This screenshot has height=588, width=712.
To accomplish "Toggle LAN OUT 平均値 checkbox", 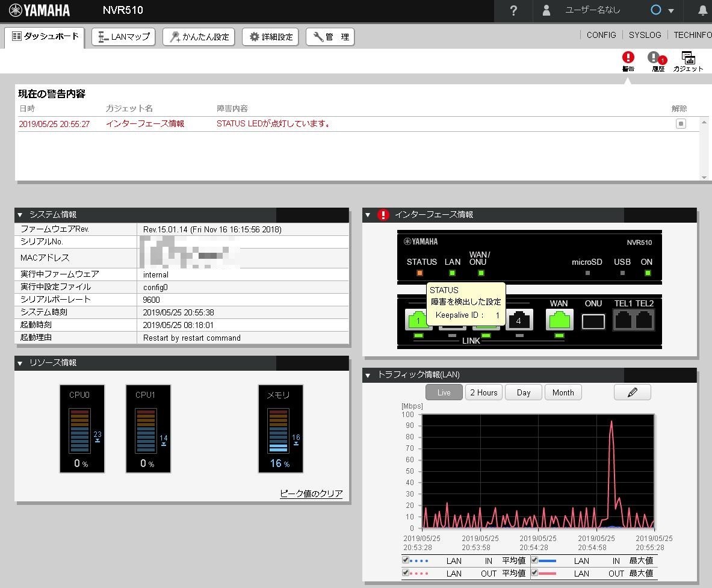I will 406,572.
